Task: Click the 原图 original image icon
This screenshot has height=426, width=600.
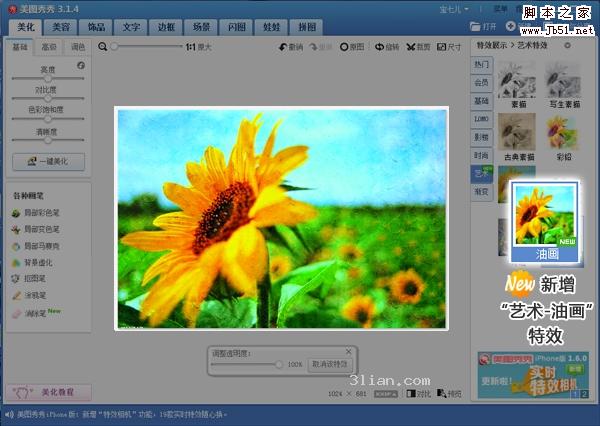Action: coord(344,47)
